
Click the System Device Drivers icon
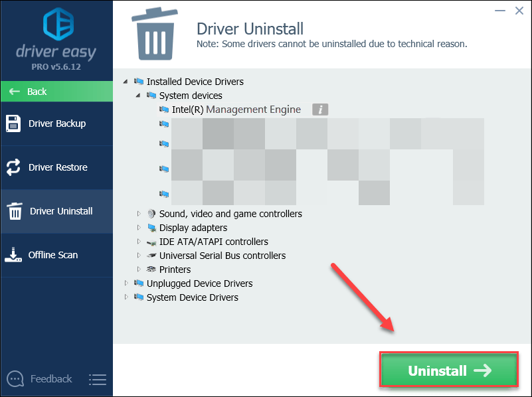click(x=138, y=297)
